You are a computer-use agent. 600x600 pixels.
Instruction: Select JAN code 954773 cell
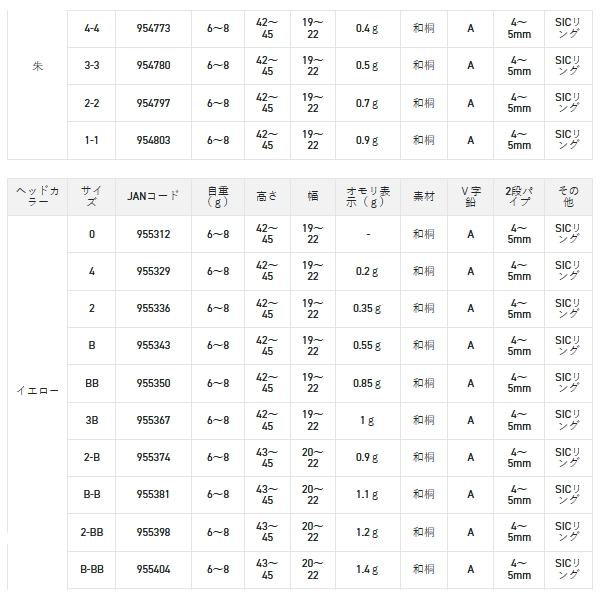tap(153, 29)
